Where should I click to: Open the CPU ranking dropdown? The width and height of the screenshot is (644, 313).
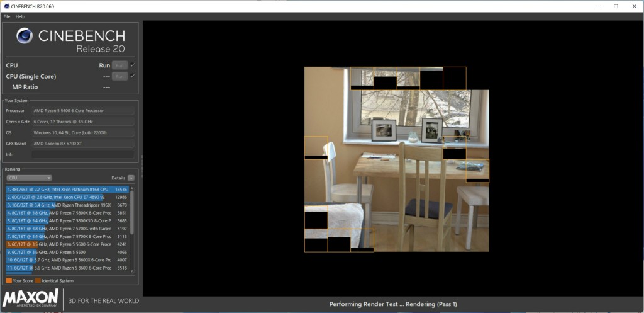[x=29, y=178]
